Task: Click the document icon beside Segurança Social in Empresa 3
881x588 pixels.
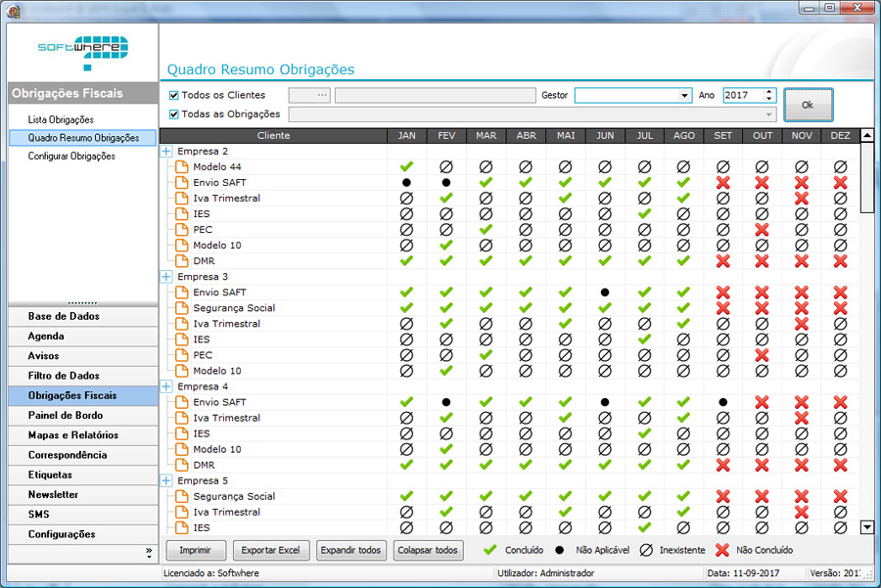Action: (181, 308)
